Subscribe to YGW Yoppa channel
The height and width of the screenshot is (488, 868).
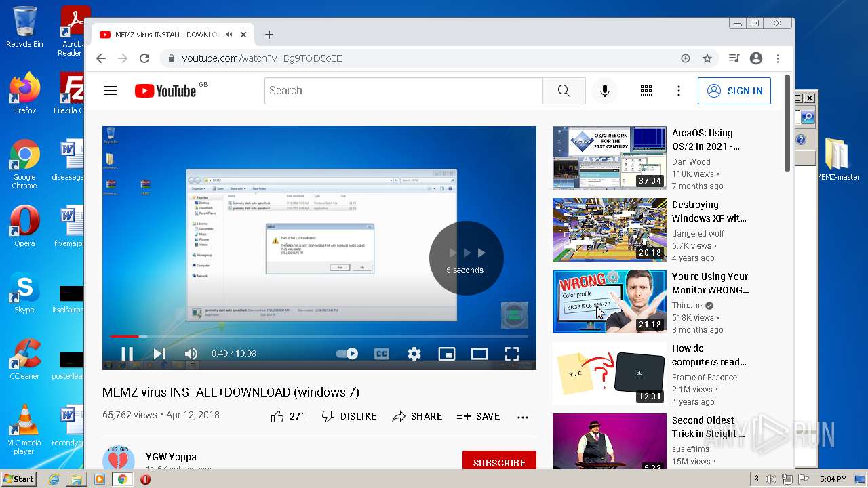(x=499, y=462)
